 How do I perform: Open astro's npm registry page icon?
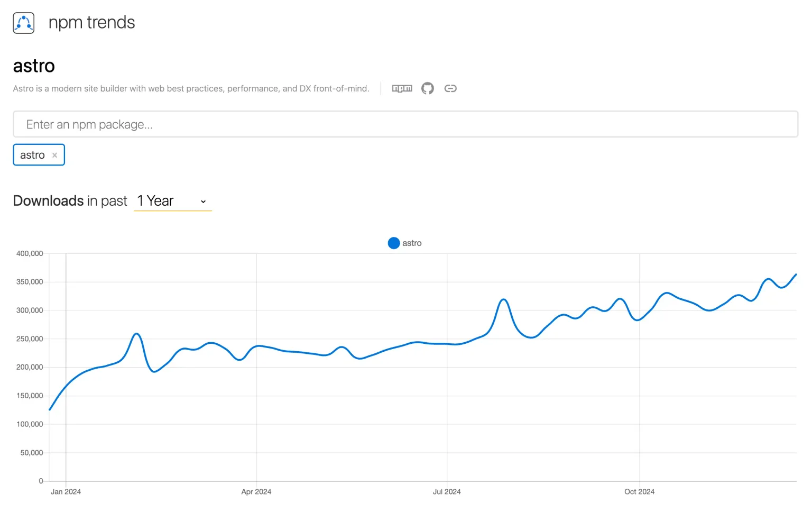(x=402, y=88)
